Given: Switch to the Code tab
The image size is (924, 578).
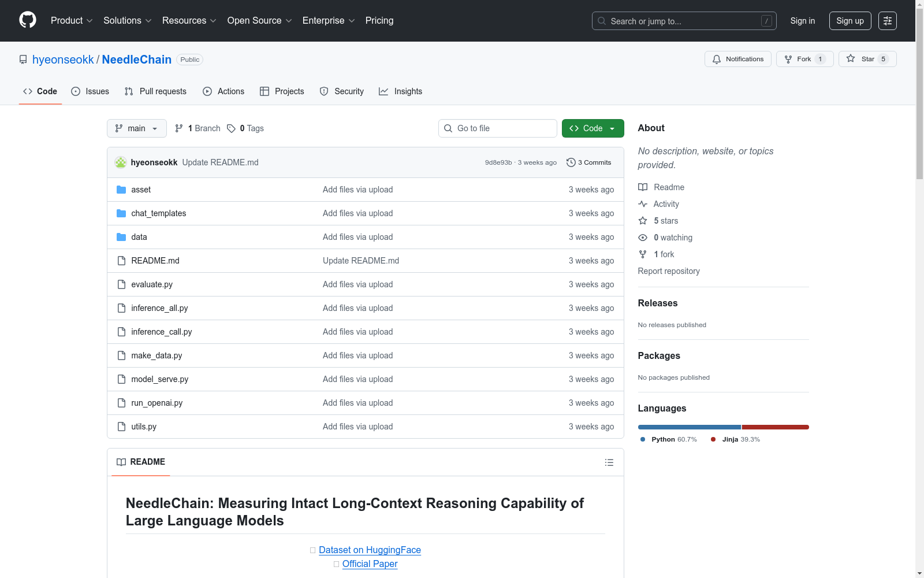Looking at the screenshot, I should (40, 91).
